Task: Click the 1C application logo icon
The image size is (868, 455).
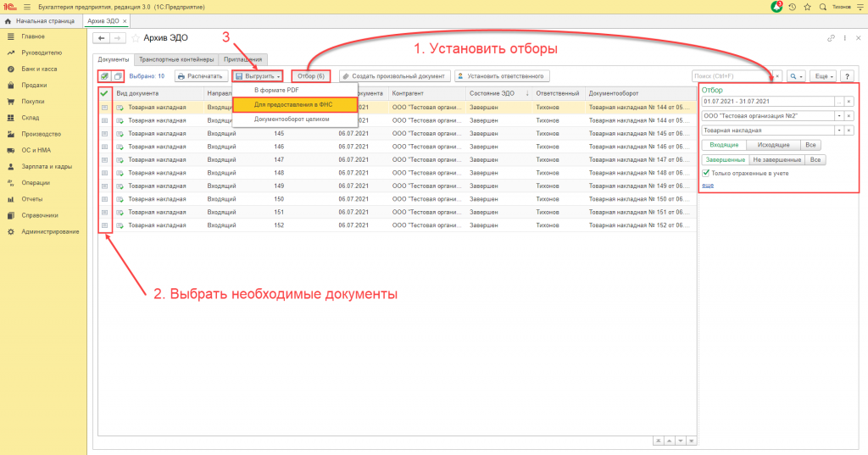Action: 10,7
